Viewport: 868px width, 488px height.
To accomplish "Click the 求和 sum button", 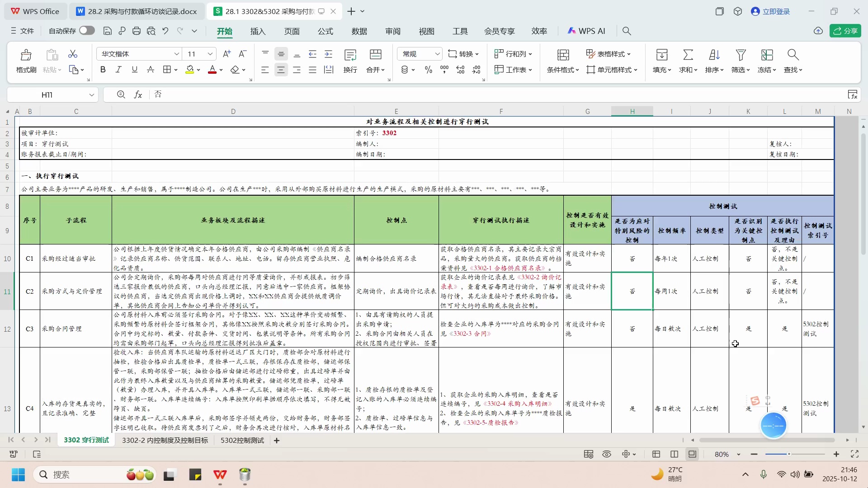I will point(688,61).
